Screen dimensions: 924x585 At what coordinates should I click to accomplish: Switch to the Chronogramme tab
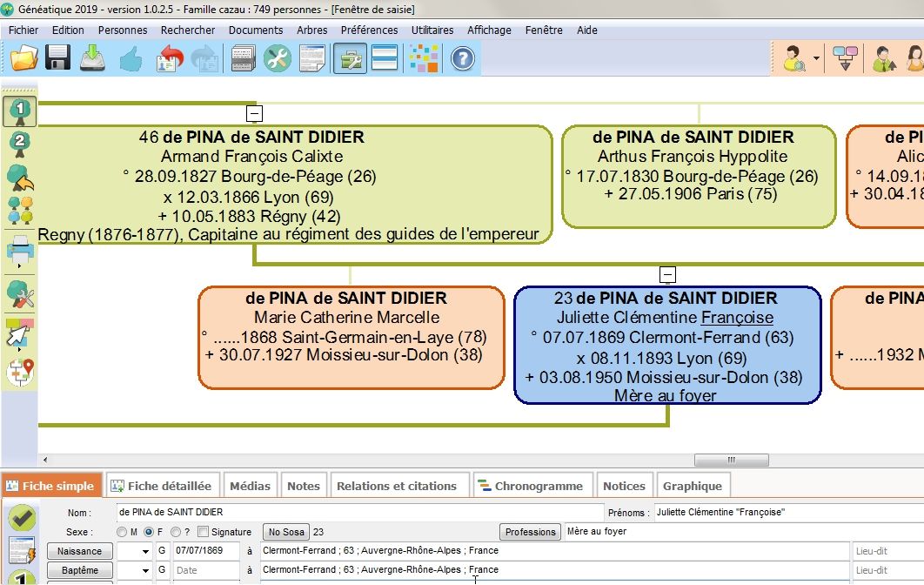click(533, 485)
